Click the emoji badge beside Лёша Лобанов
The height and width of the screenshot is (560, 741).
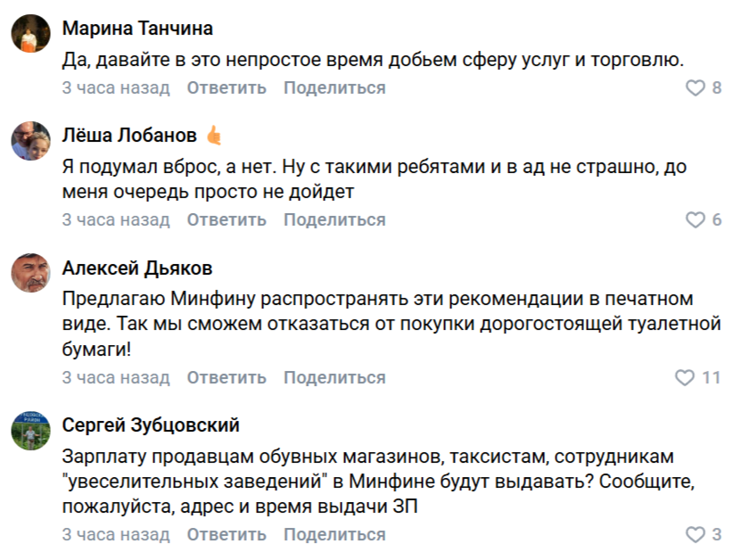point(214,136)
